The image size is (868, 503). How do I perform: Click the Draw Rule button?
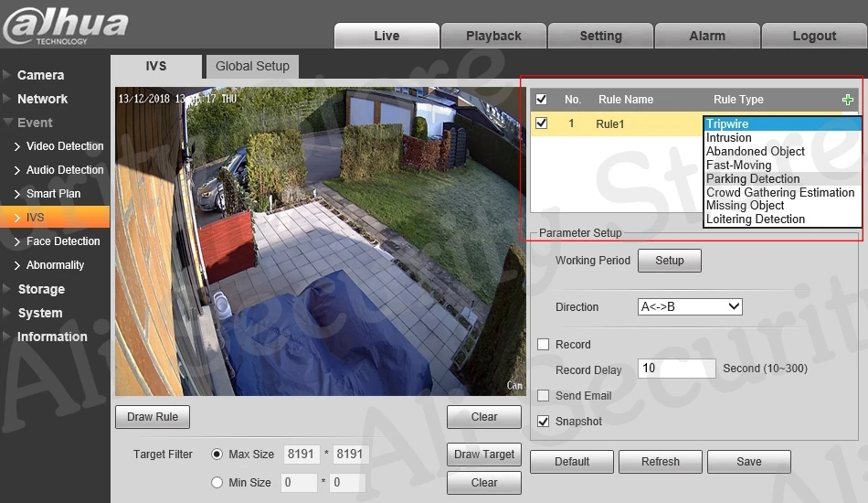[x=153, y=417]
